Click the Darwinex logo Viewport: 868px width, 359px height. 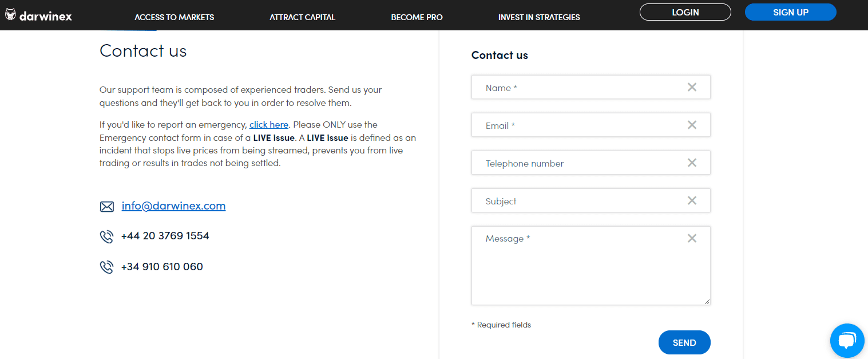pos(38,15)
